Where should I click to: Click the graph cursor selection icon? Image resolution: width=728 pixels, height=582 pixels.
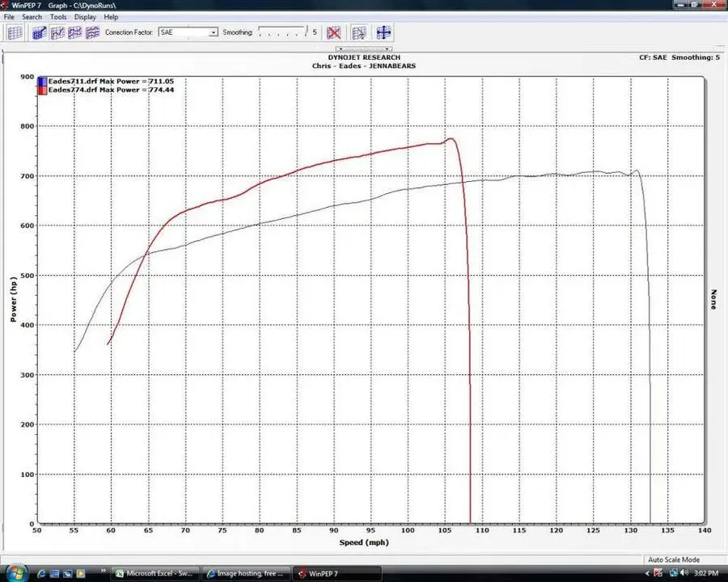[359, 32]
